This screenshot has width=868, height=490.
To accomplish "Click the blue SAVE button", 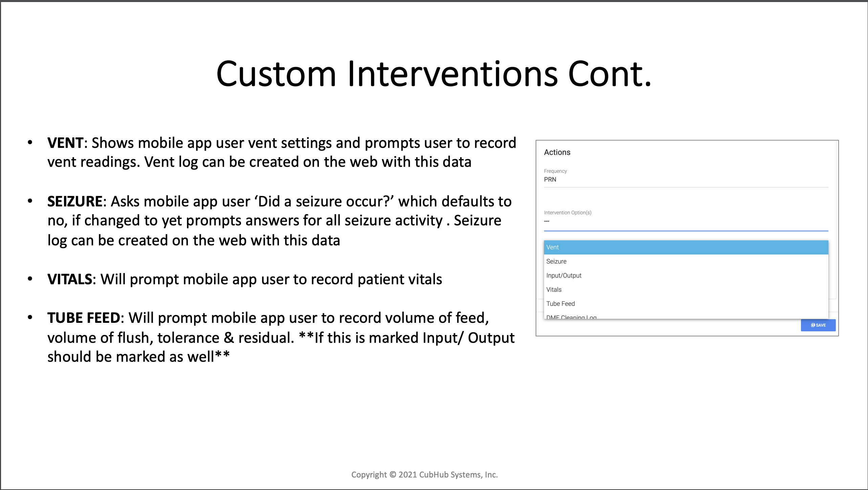I will 818,325.
